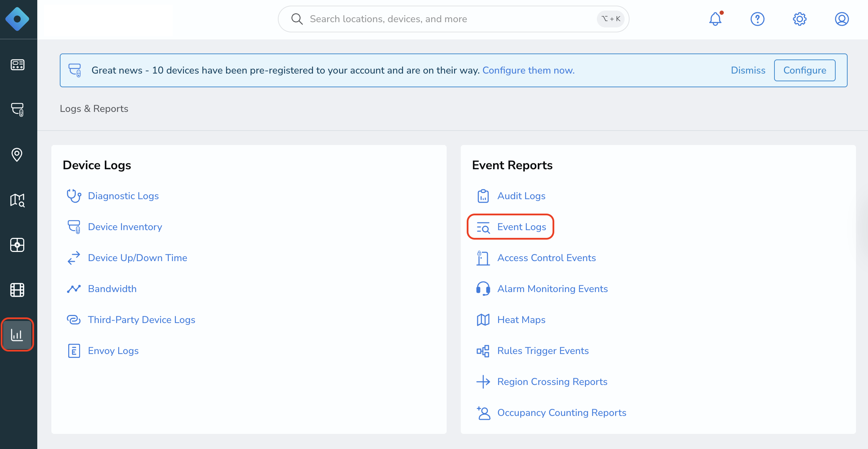Click the headset icon beside Alarm Monitoring Events
This screenshot has width=868, height=449.
point(483,289)
